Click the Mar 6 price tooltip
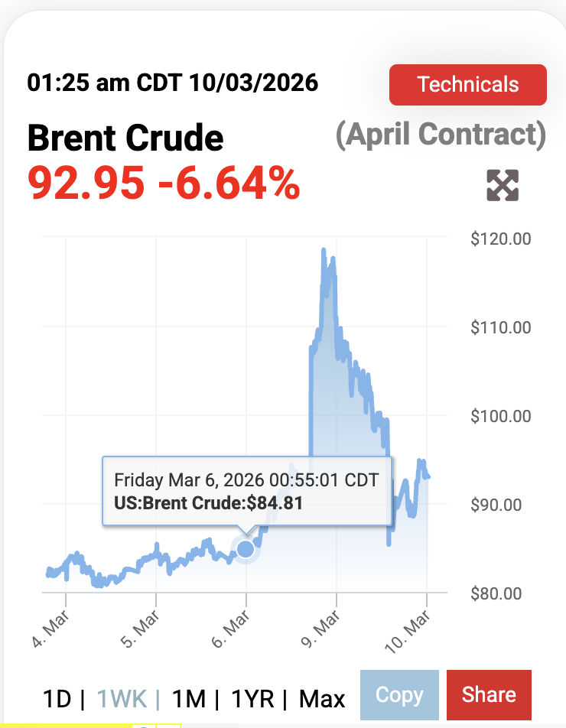 [246, 491]
